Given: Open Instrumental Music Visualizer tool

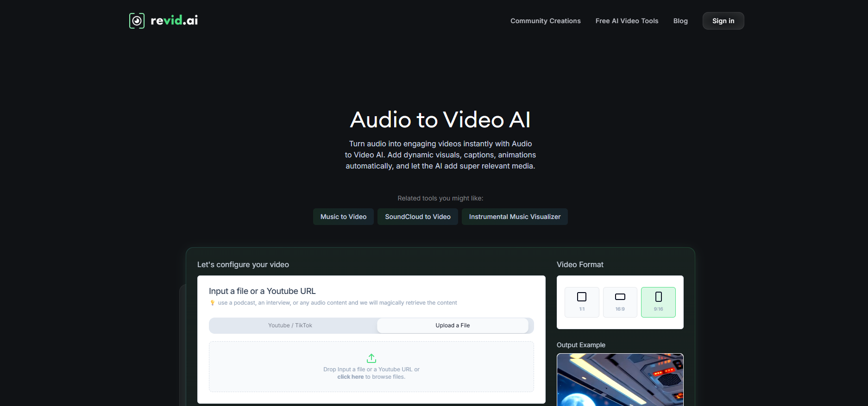Looking at the screenshot, I should coord(515,217).
